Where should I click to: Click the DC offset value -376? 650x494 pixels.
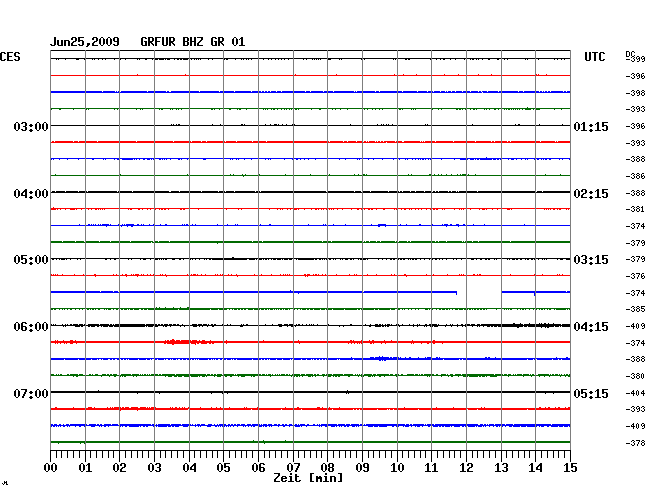tap(635, 276)
